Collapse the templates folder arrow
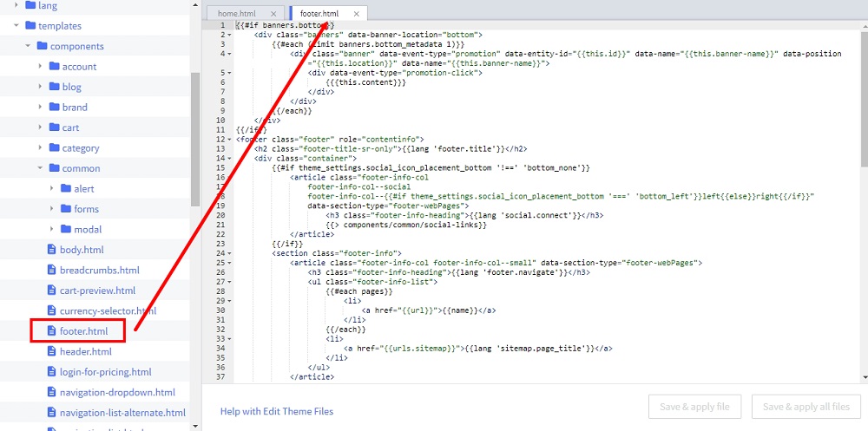Screen dimensions: 868x431 tap(16, 25)
